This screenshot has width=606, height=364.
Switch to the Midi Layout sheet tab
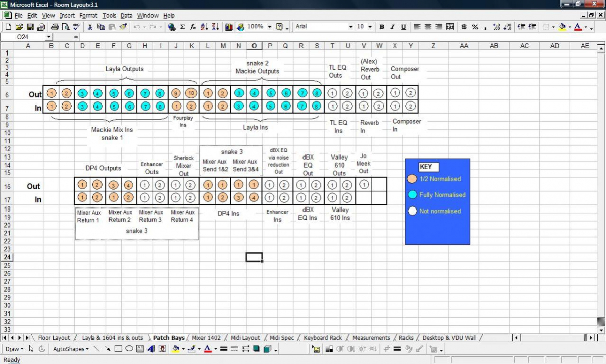pos(245,338)
